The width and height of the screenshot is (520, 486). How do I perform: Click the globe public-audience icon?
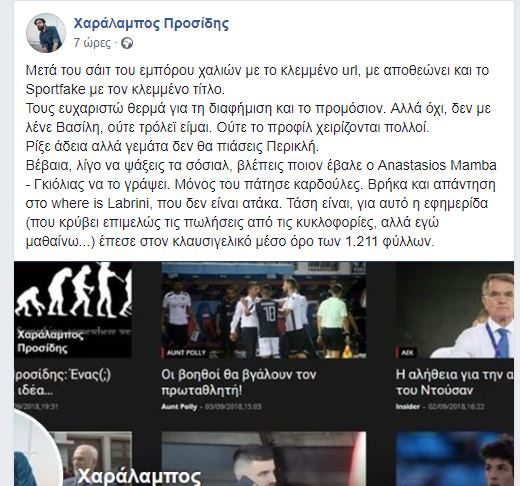127,43
